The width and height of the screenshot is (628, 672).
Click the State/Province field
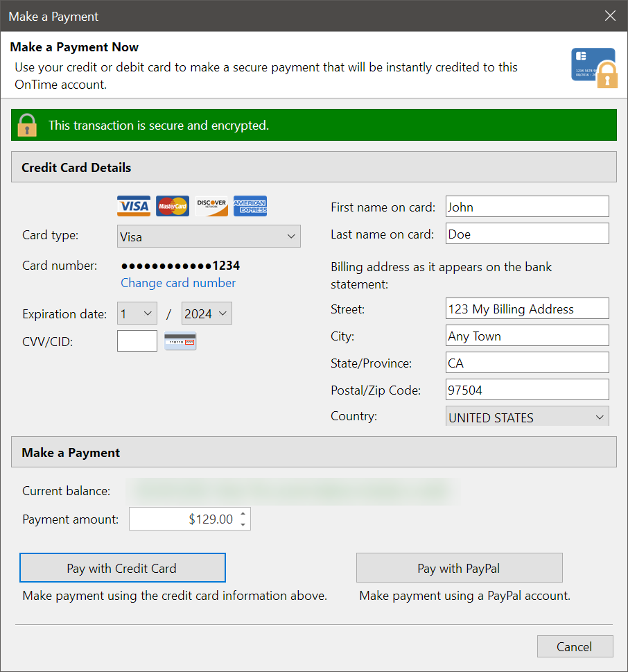point(527,363)
